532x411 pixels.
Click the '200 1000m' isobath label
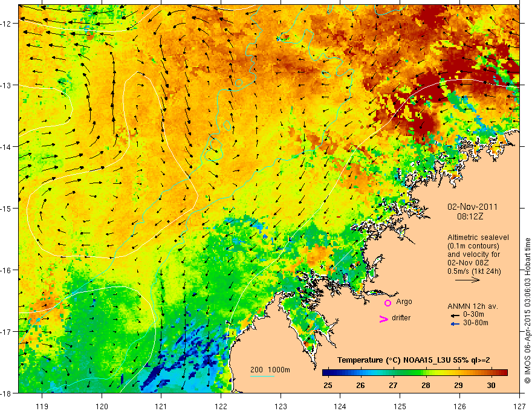[270, 370]
